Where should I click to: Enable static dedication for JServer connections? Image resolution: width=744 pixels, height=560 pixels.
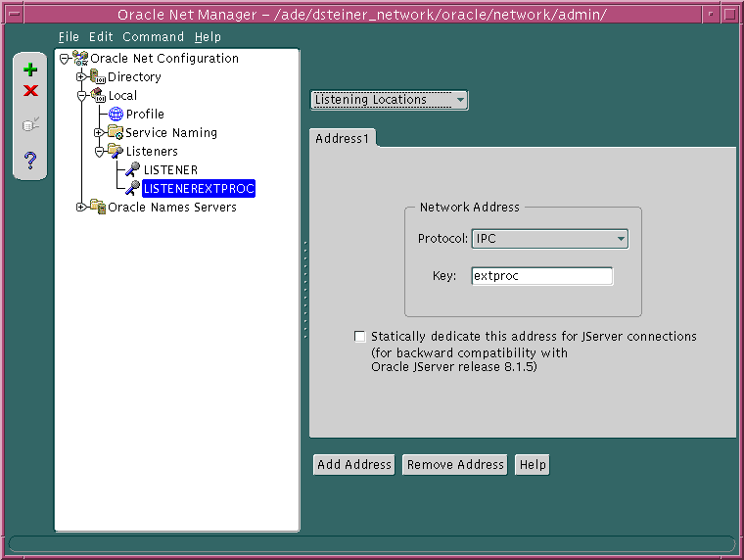(x=360, y=337)
